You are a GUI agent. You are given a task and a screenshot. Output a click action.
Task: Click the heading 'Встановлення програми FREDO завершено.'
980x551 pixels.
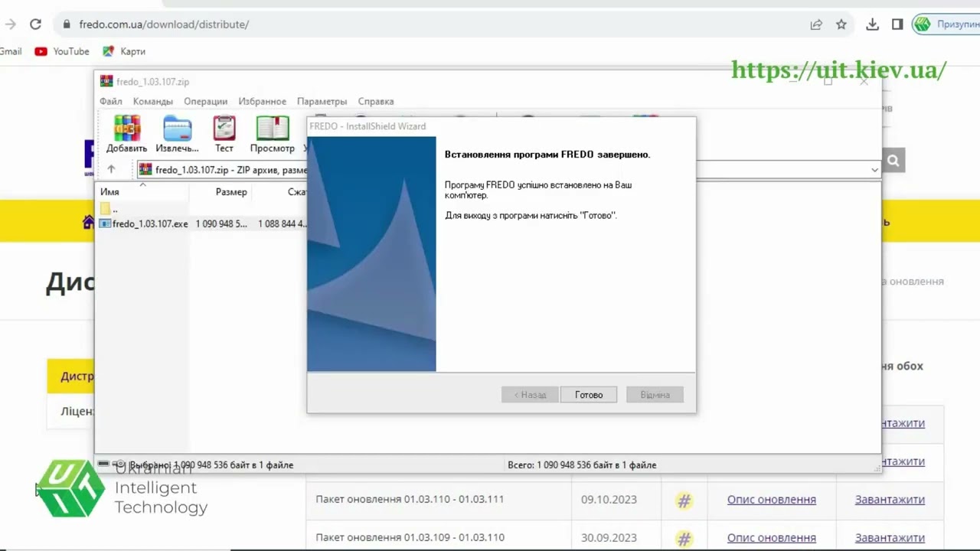pos(547,155)
